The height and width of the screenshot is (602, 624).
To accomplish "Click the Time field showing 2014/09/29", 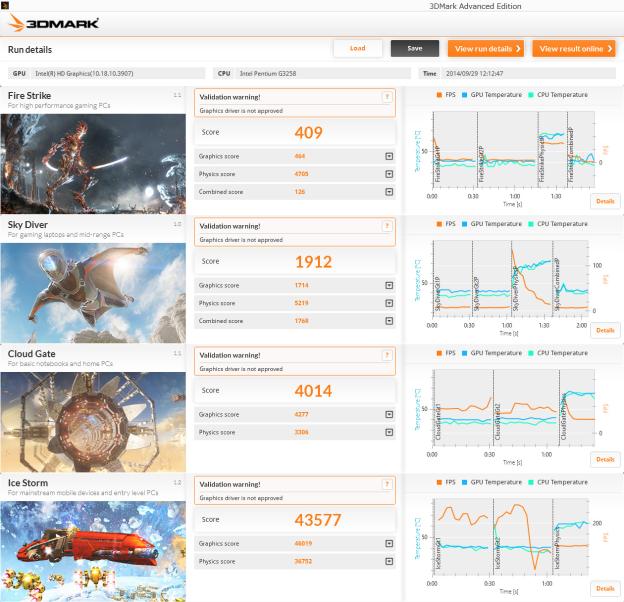I will coord(517,73).
